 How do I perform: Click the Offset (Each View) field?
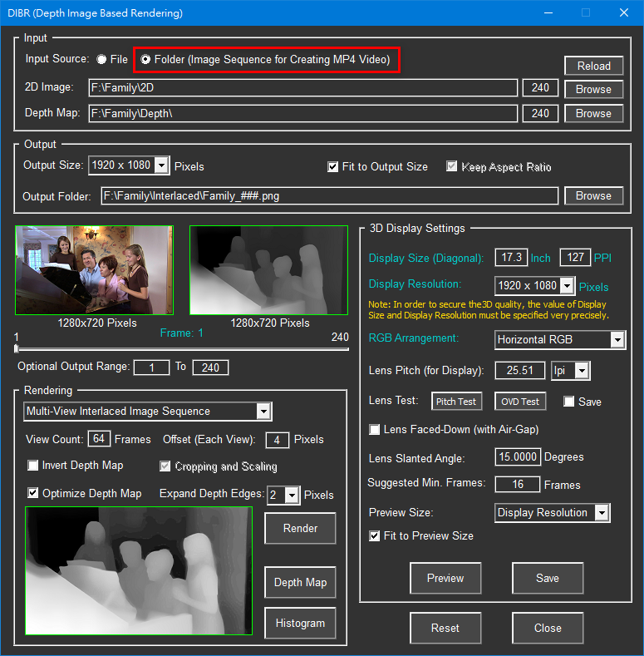click(x=278, y=440)
